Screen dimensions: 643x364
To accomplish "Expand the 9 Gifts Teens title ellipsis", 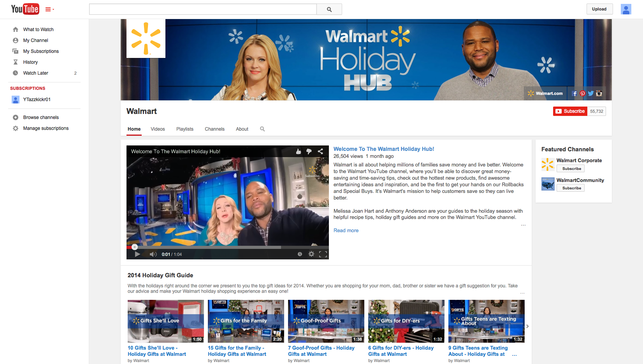I will click(x=514, y=355).
